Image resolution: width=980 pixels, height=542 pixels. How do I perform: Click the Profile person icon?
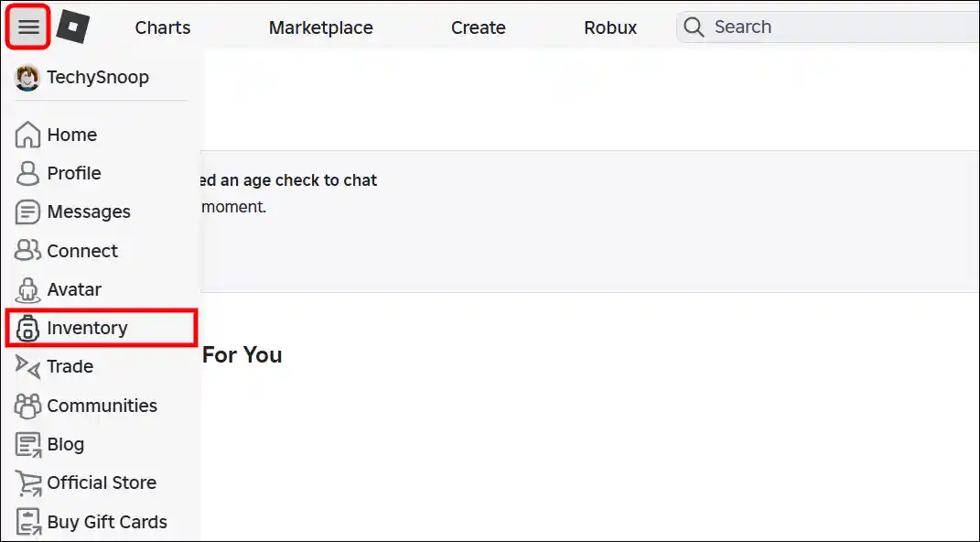[28, 173]
